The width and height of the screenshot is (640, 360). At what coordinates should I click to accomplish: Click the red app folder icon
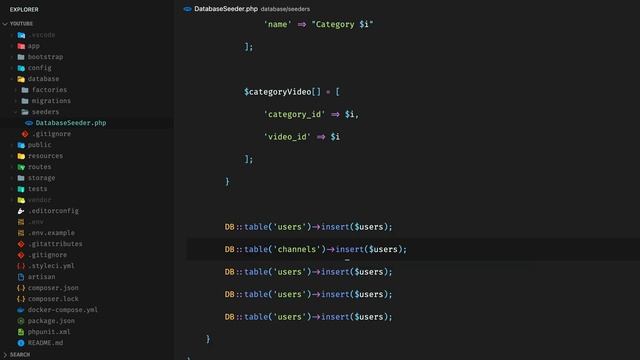coord(21,46)
